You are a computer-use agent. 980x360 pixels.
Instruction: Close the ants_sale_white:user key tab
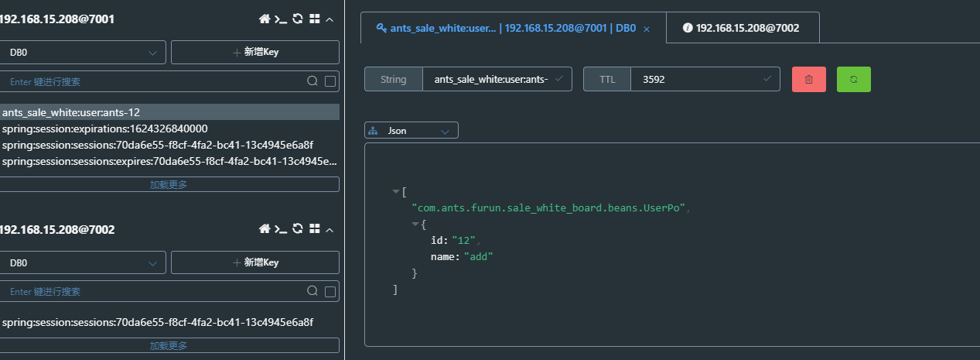click(647, 29)
